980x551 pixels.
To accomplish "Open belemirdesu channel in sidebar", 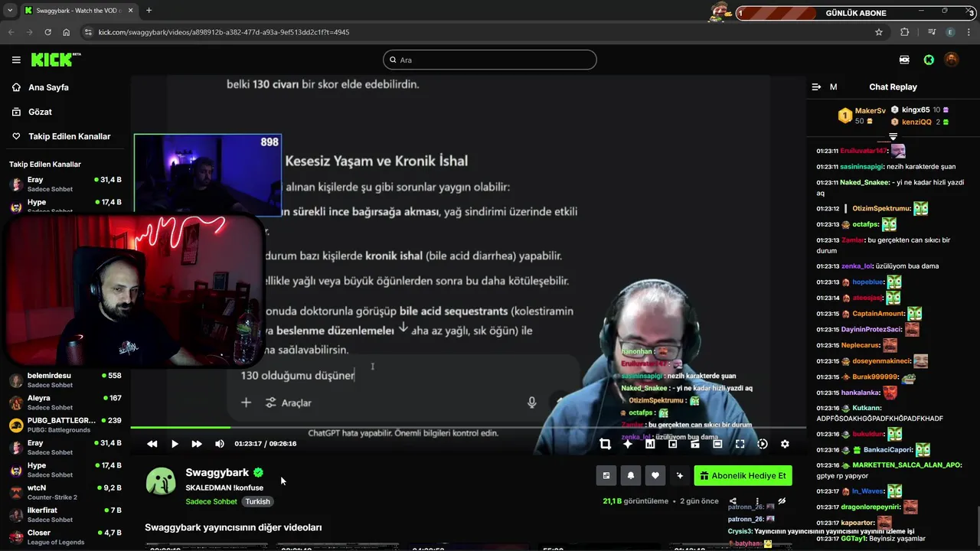I will [65, 380].
